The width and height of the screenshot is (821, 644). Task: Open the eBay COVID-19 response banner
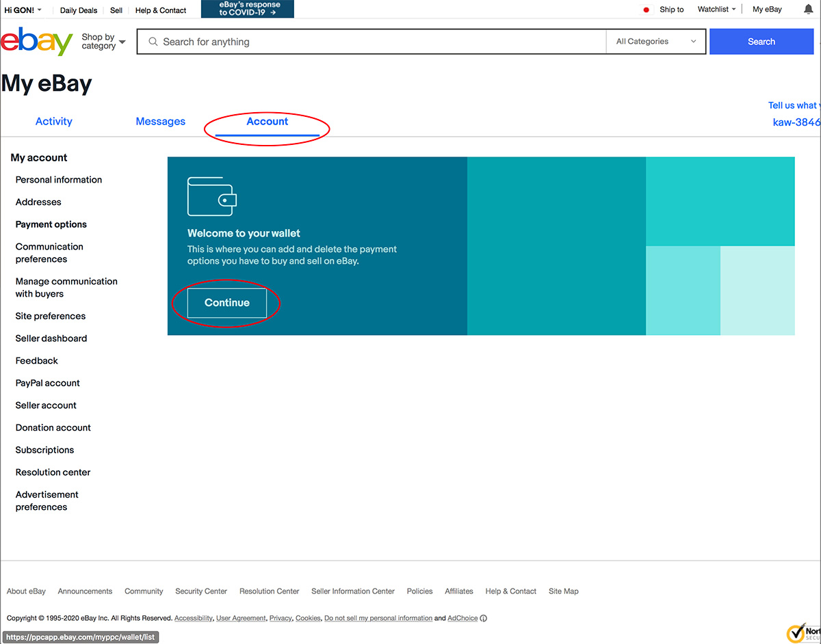point(248,9)
